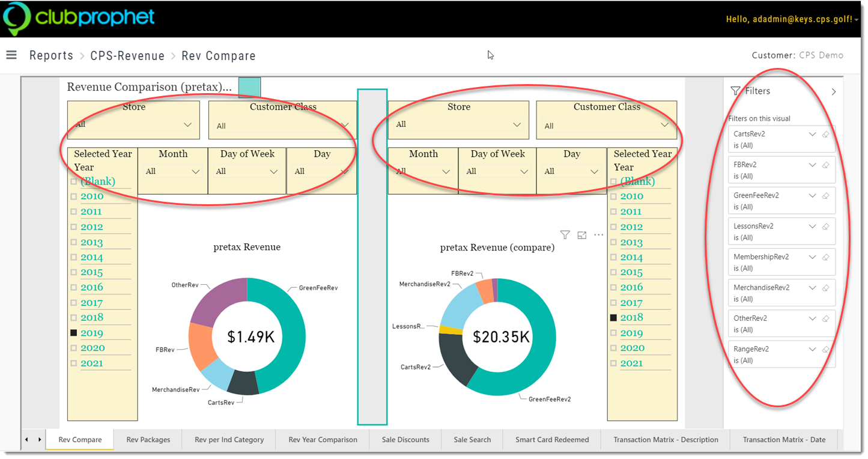Collapse the Filters pane with arrow
The width and height of the screenshot is (868, 459).
[x=834, y=92]
